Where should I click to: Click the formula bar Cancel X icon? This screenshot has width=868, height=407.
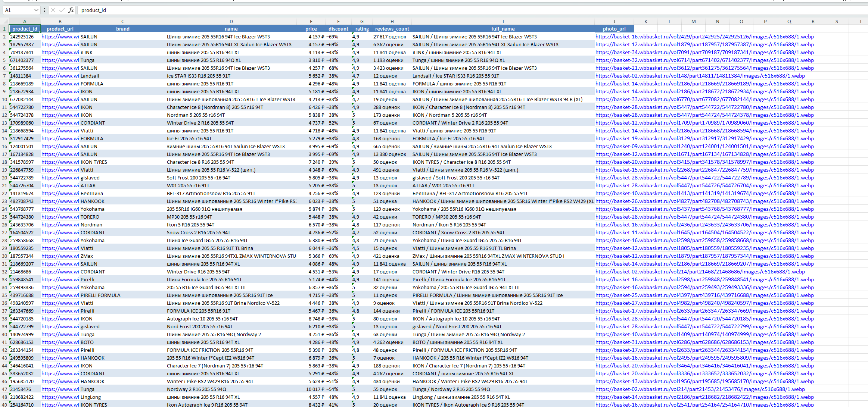point(53,10)
